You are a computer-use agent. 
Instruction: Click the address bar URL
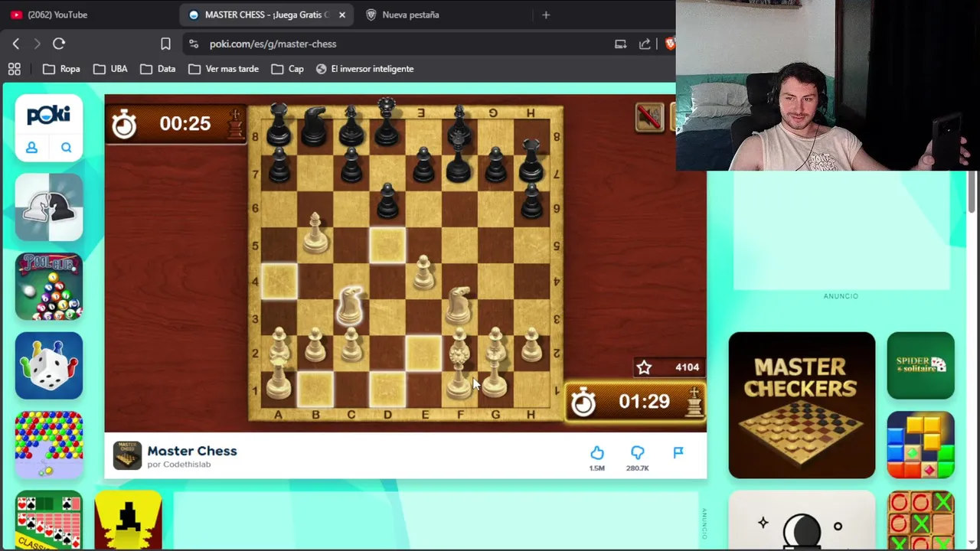pyautogui.click(x=273, y=44)
